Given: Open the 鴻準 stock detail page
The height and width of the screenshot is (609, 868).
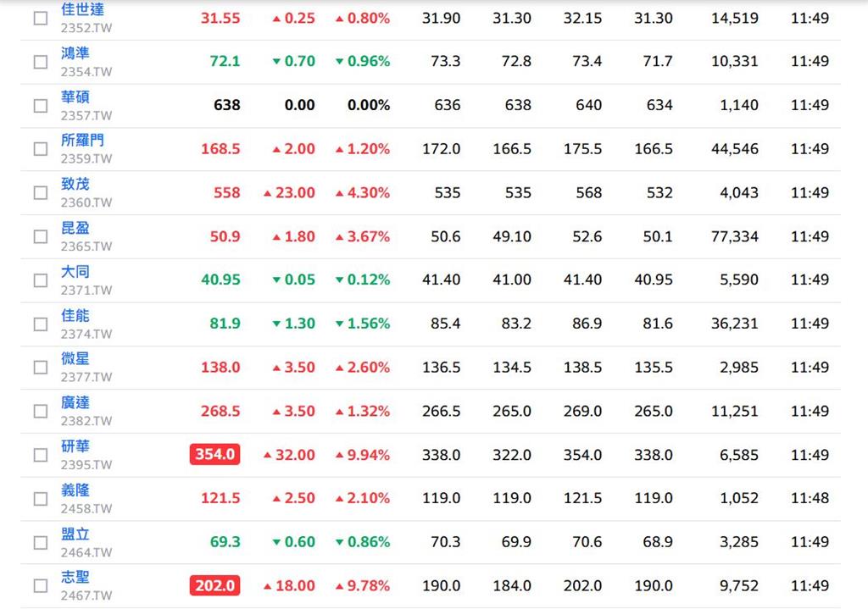Looking at the screenshot, I should tap(75, 53).
